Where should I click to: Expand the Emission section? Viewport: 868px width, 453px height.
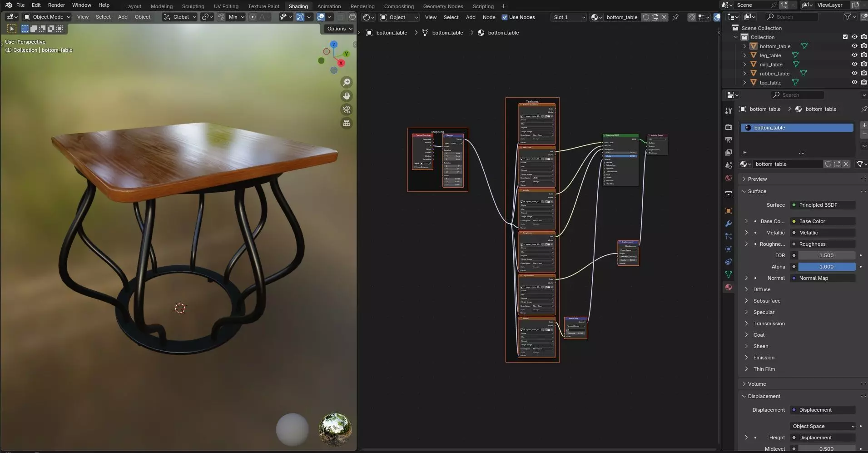(764, 358)
